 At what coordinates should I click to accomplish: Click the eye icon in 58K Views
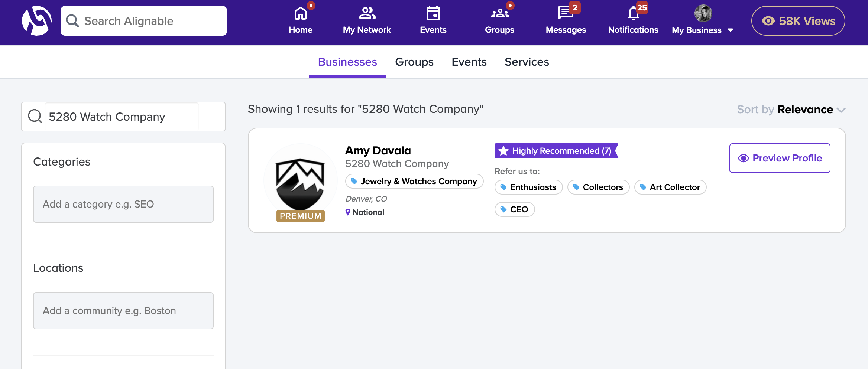click(768, 21)
